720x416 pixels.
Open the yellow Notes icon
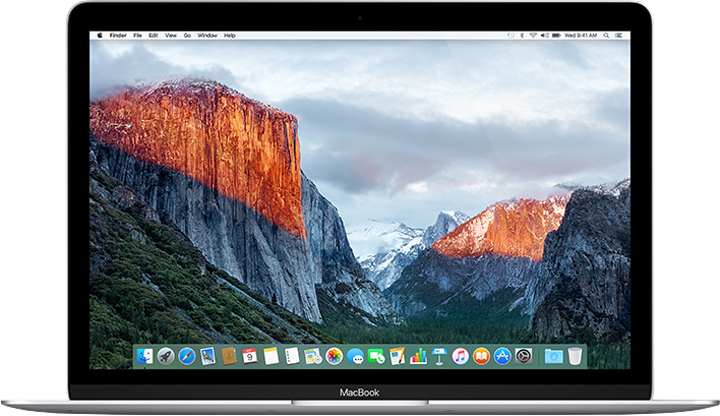point(271,356)
